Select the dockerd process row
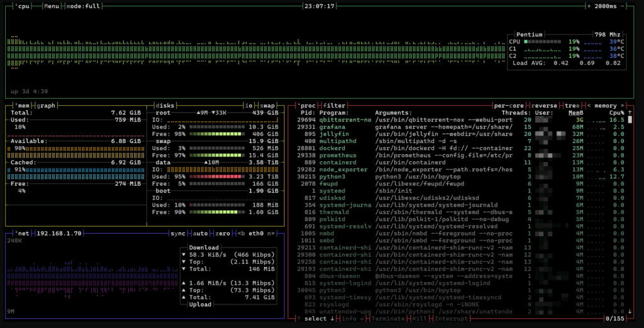The height and width of the screenshot is (328, 644). tap(461, 148)
